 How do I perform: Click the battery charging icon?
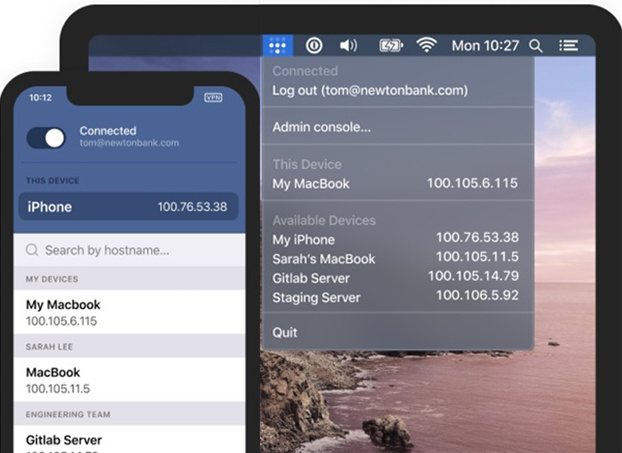coord(390,46)
